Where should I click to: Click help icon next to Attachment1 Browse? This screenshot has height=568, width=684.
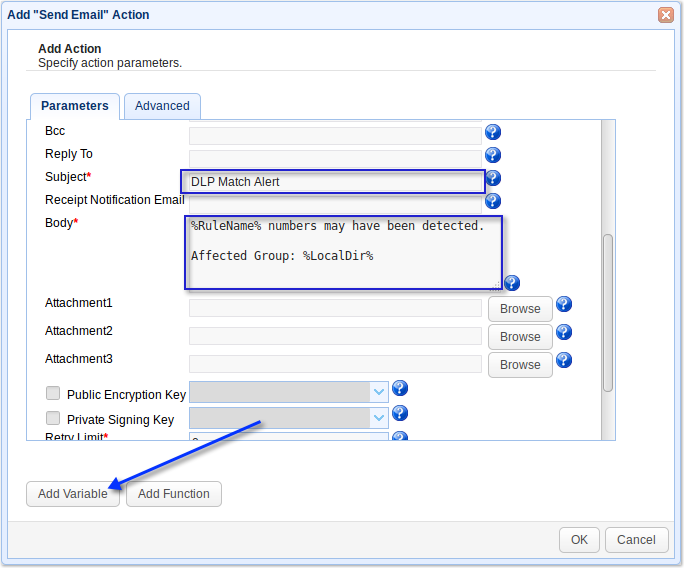pos(563,304)
